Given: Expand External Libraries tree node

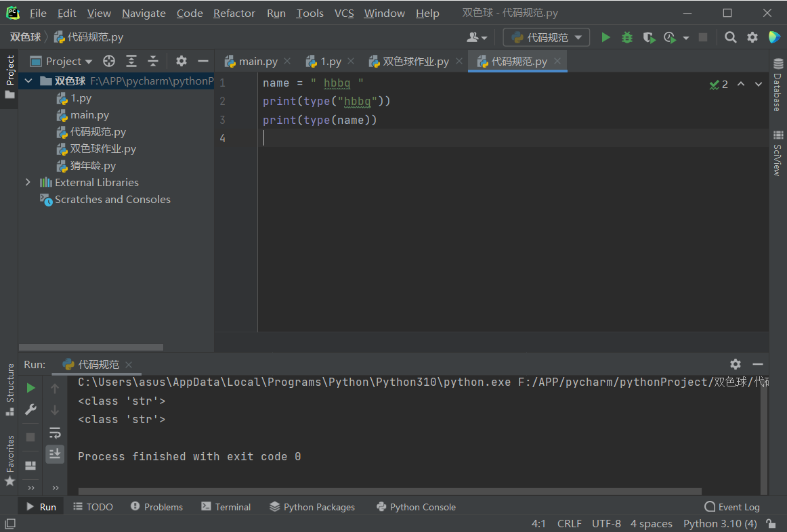Looking at the screenshot, I should [x=28, y=182].
